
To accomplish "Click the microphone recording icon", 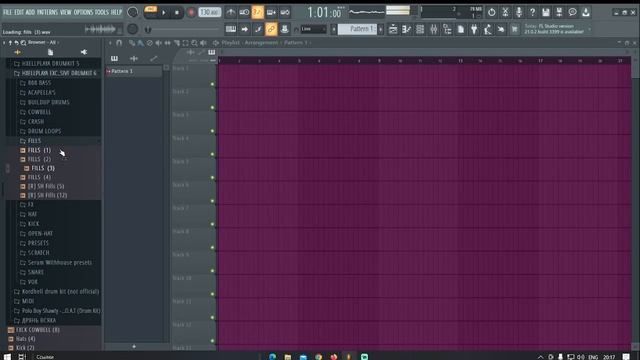I will point(519,12).
